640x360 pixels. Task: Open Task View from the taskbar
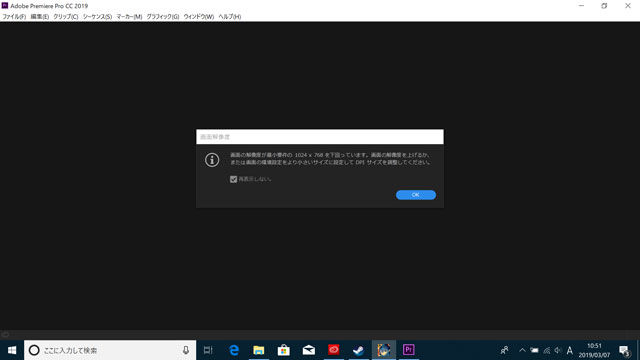pos(208,350)
